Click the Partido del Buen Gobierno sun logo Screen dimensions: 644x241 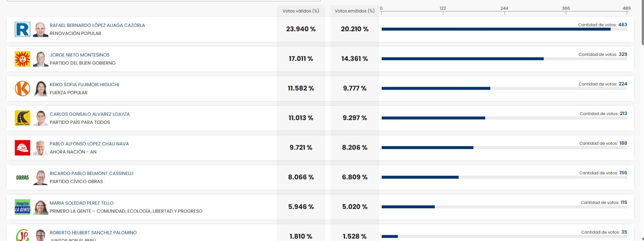pos(23,59)
